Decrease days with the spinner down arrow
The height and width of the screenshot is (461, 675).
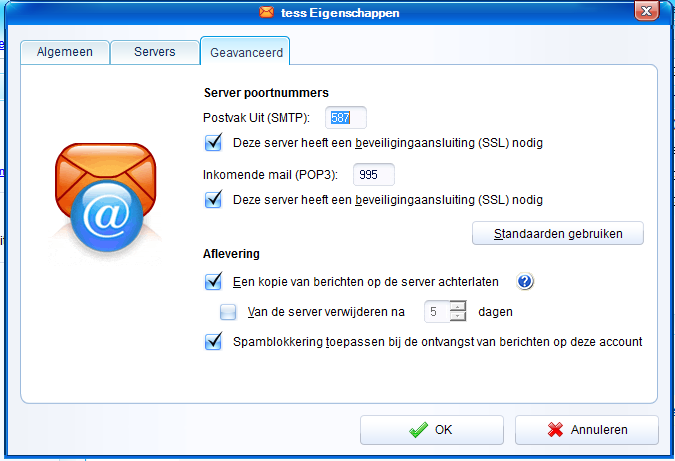coord(458,317)
